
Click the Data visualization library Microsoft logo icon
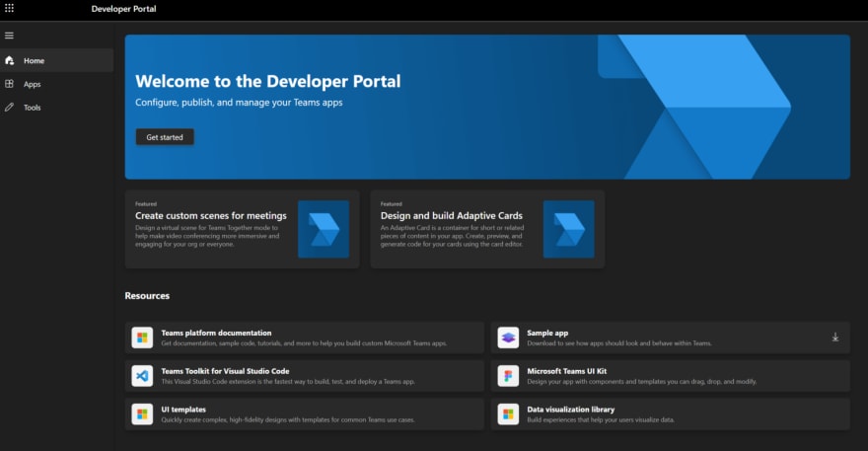pos(508,413)
